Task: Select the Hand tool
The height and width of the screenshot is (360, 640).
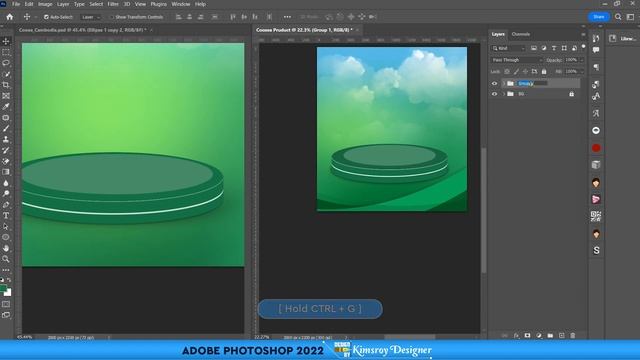Action: (x=6, y=248)
